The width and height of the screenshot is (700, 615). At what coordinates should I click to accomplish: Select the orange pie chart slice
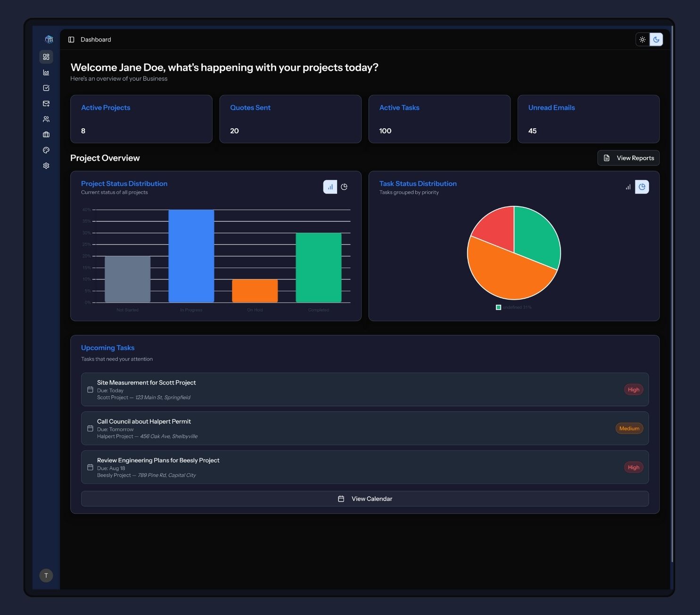pyautogui.click(x=495, y=273)
